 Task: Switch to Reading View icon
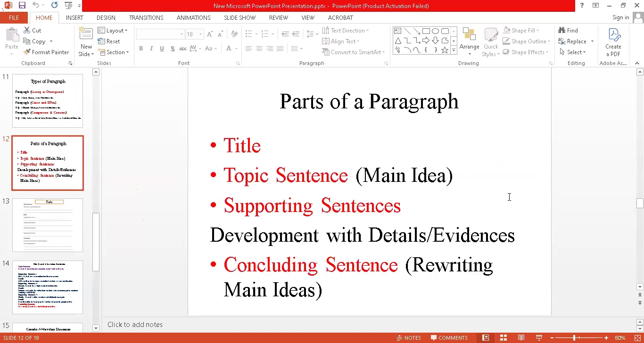521,338
